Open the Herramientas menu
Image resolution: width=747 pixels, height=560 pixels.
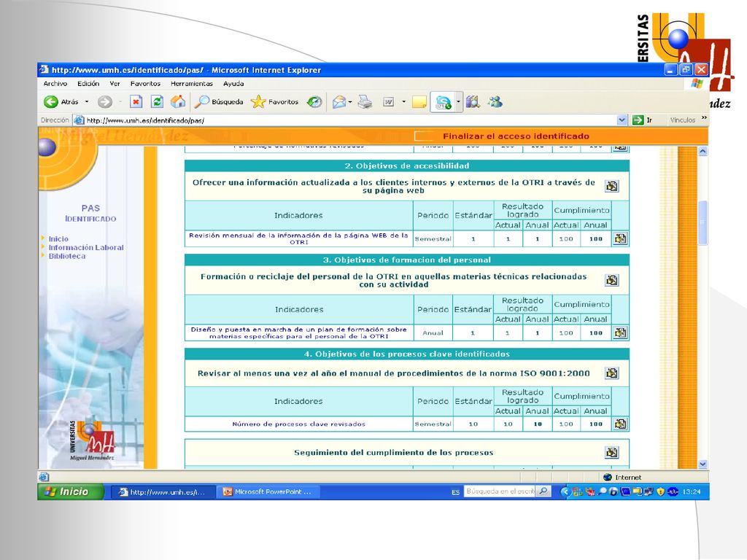click(x=192, y=83)
